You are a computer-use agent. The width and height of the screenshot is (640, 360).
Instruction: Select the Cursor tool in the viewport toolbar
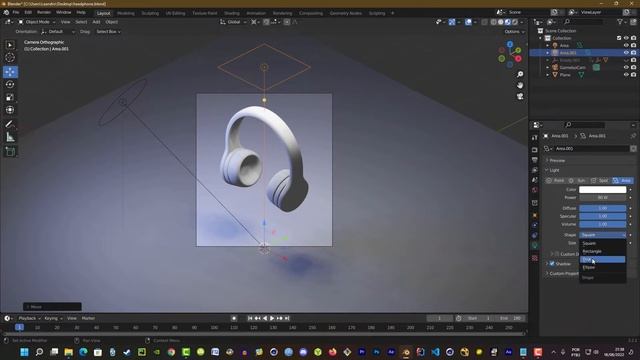[10, 58]
